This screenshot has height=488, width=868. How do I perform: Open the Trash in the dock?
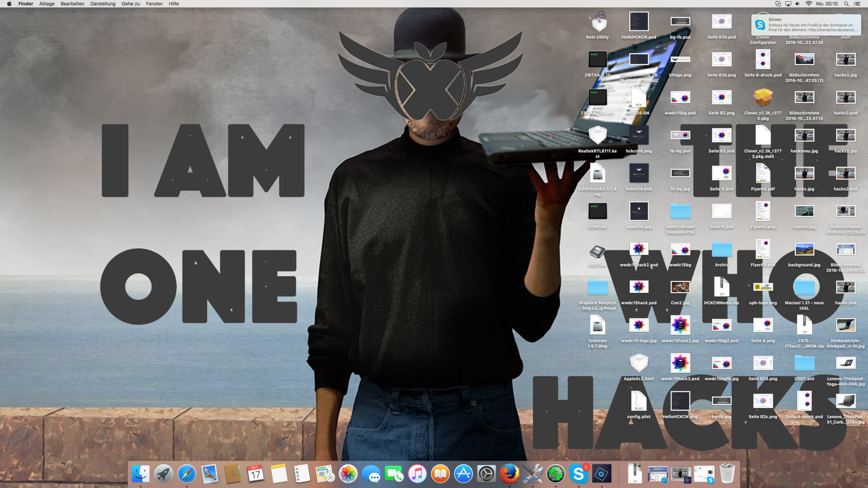727,474
